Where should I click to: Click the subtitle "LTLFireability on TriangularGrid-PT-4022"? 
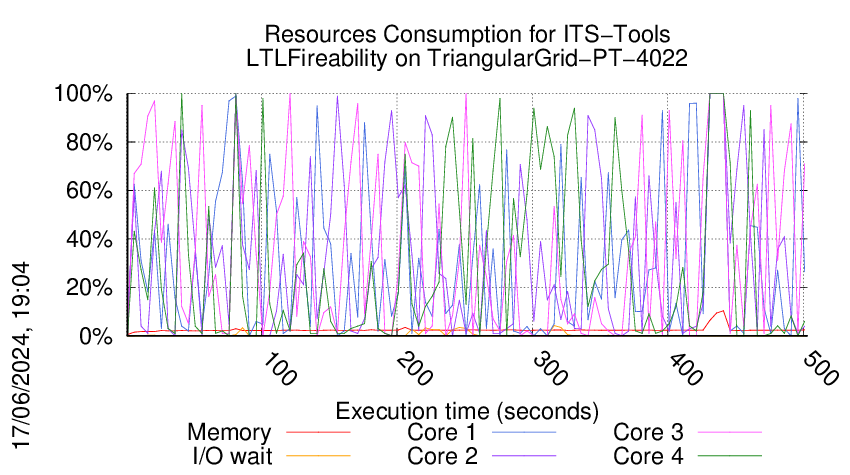[467, 58]
